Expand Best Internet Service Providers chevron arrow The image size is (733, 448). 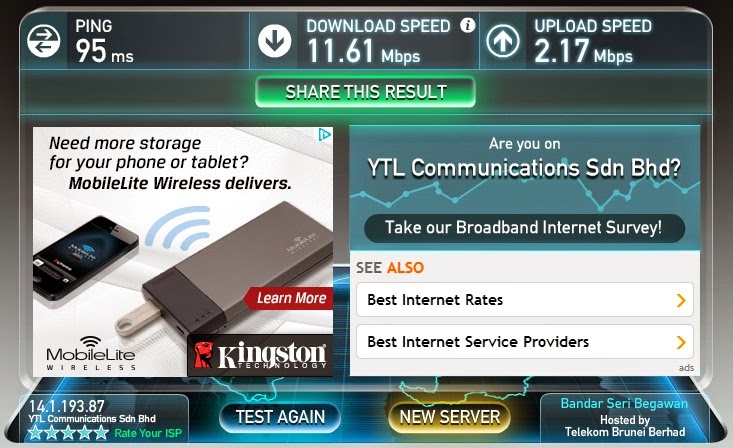(681, 342)
